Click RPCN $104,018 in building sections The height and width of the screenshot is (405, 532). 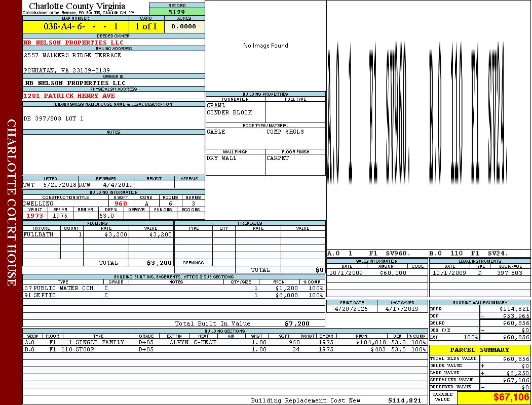(x=371, y=342)
